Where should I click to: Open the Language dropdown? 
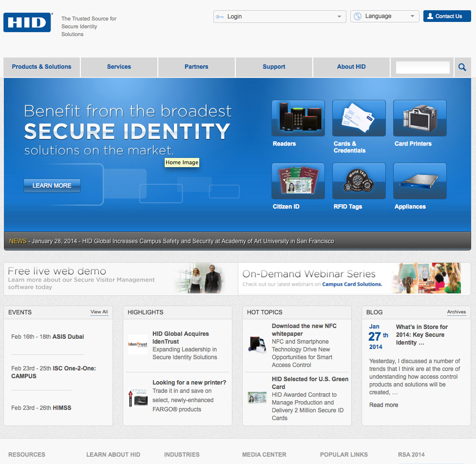tap(384, 17)
